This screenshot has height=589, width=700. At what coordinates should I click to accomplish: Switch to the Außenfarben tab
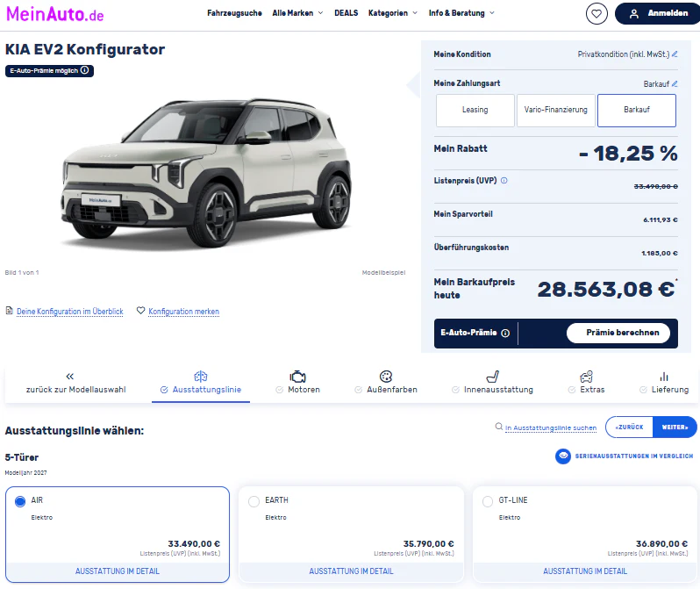click(x=386, y=384)
